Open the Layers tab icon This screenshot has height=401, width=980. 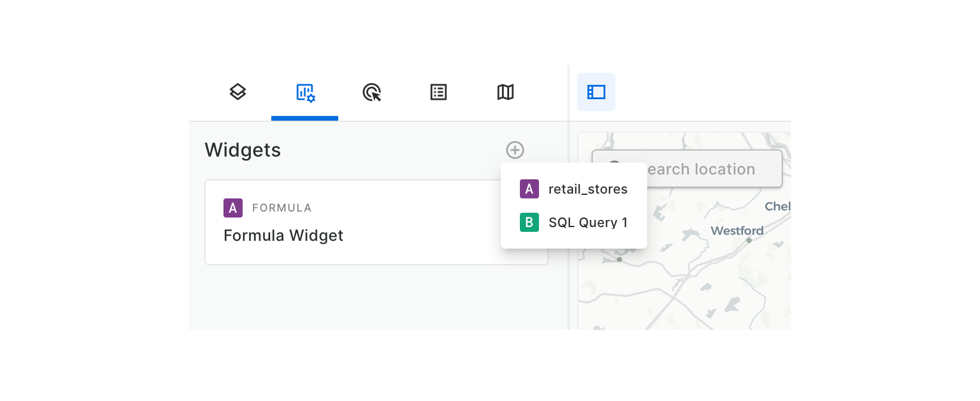click(238, 92)
